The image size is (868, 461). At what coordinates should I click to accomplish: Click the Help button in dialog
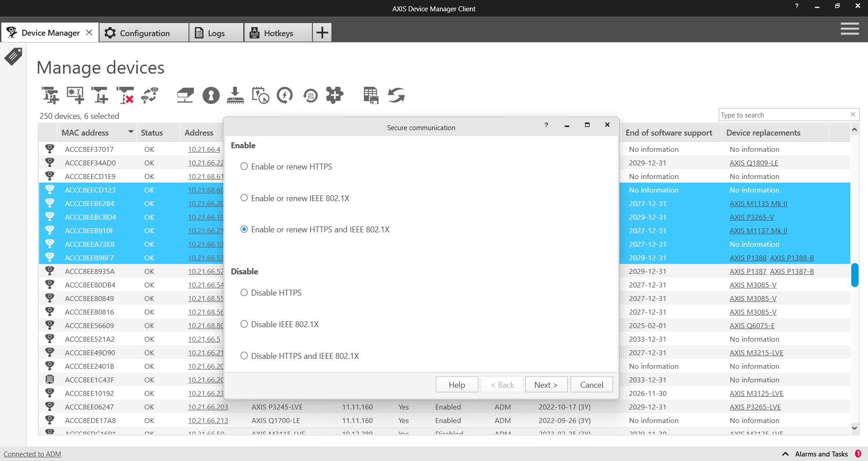[x=457, y=385]
